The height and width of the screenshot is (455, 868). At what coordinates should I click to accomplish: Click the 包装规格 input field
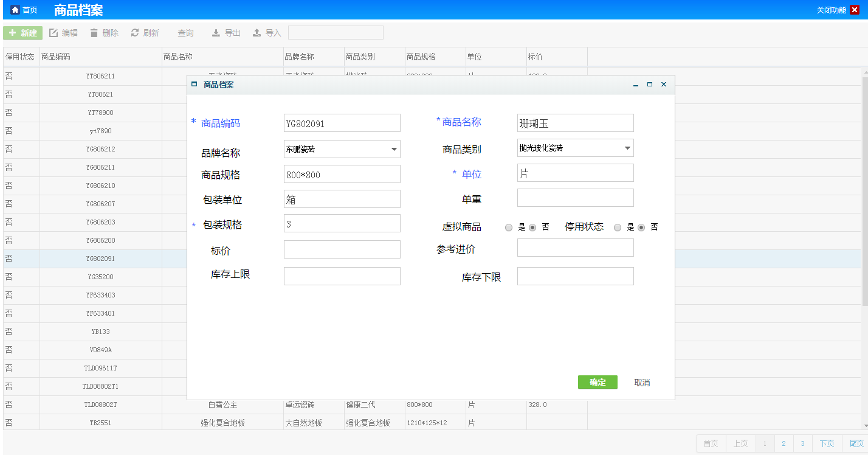(342, 223)
